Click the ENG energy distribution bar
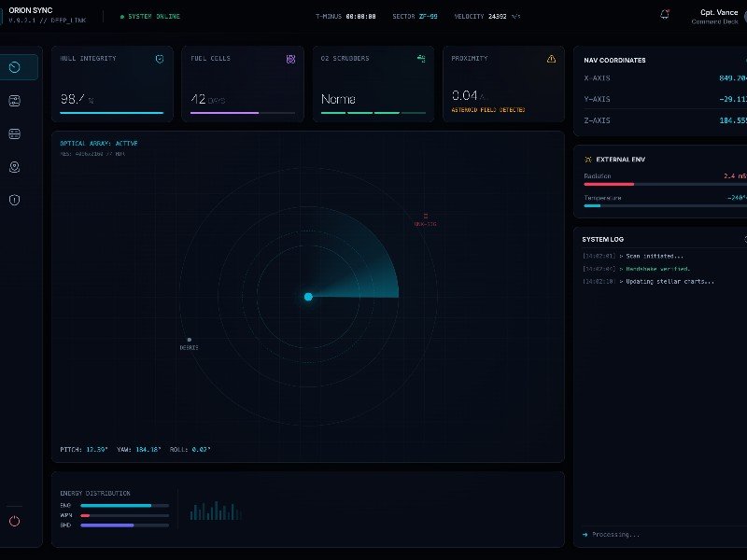The height and width of the screenshot is (560, 747). point(124,506)
